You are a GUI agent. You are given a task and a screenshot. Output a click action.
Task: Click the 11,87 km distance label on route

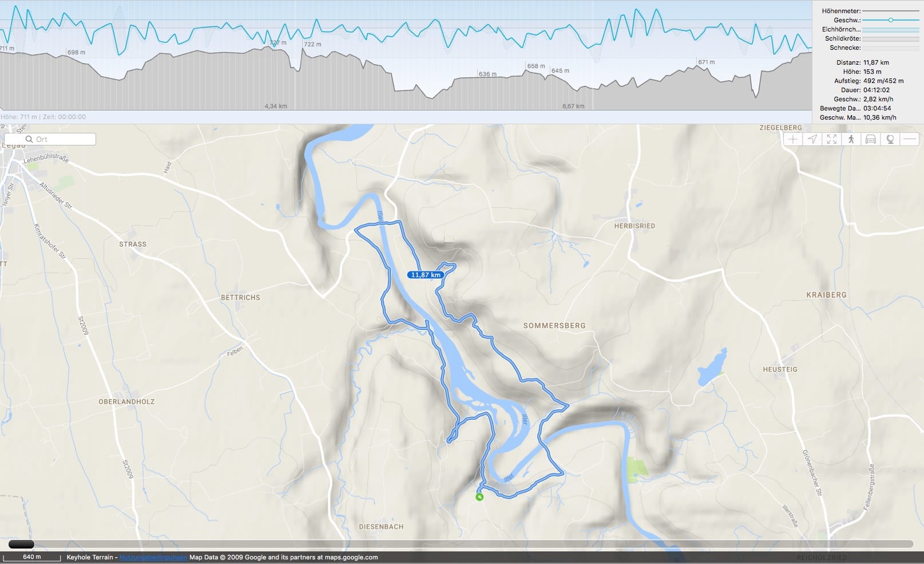426,275
